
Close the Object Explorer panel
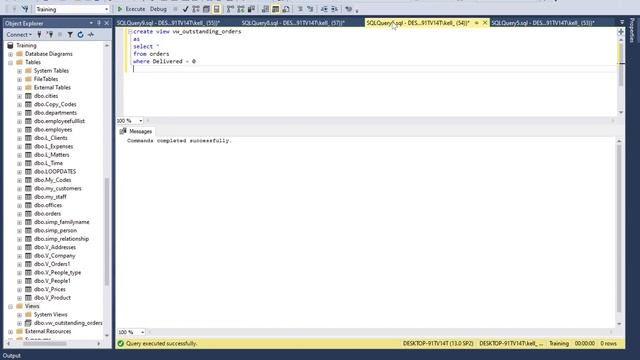pyautogui.click(x=107, y=23)
